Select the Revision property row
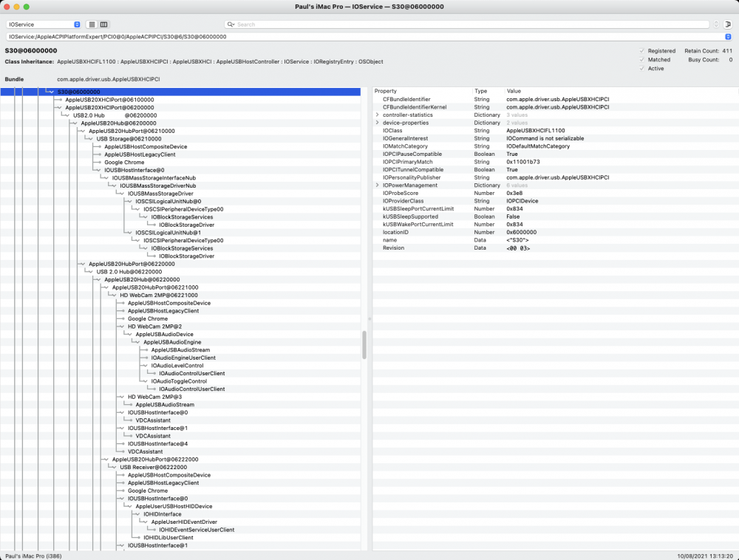Screen dimensions: 739x560 (554, 248)
